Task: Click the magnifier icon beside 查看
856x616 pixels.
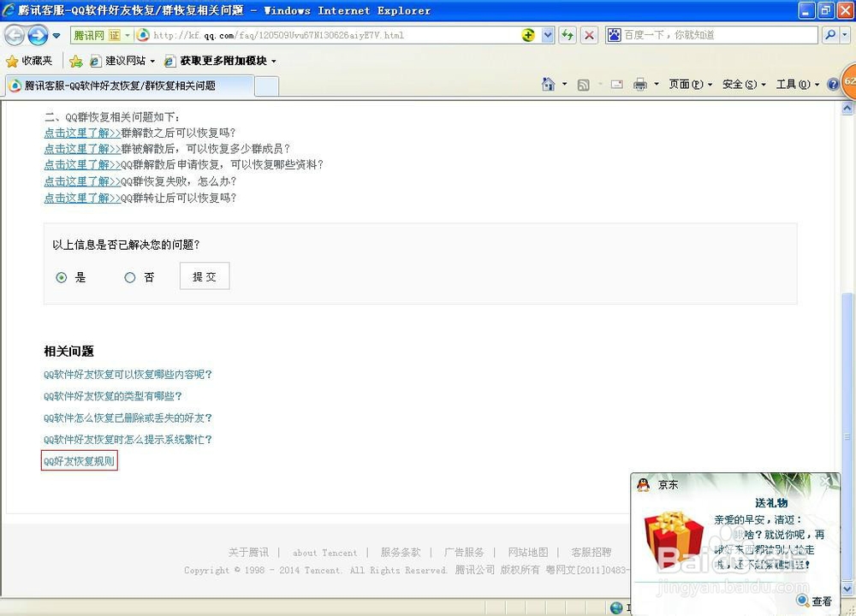Action: tap(803, 601)
